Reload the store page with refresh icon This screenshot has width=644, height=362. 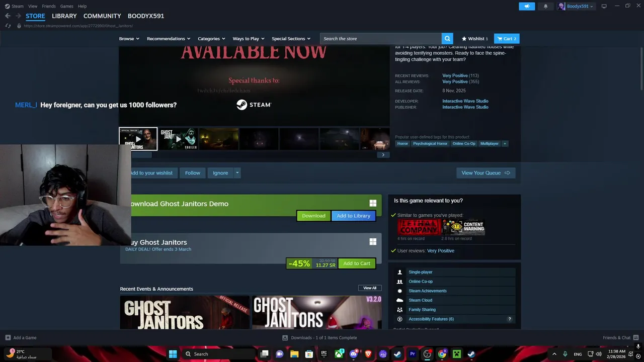[x=8, y=26]
